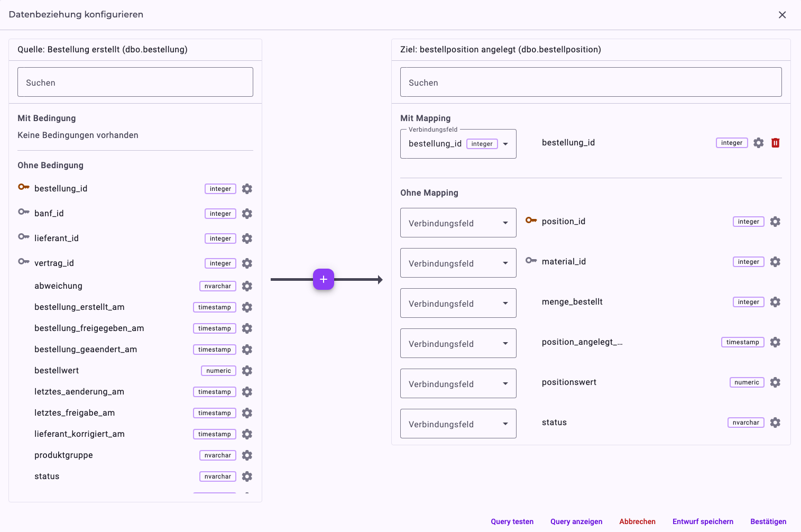This screenshot has width=801, height=532.
Task: Click the Keine Bedingungen vorhanden text
Action: tap(78, 135)
